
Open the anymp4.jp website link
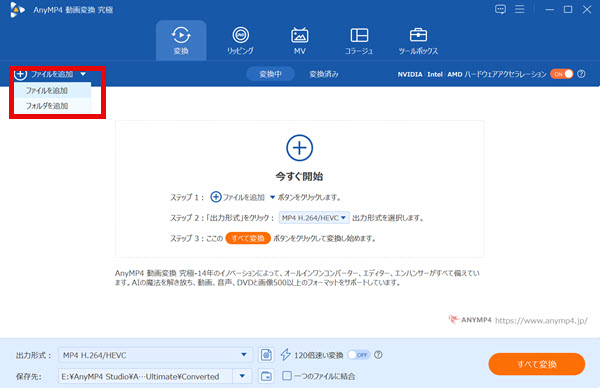point(541,321)
